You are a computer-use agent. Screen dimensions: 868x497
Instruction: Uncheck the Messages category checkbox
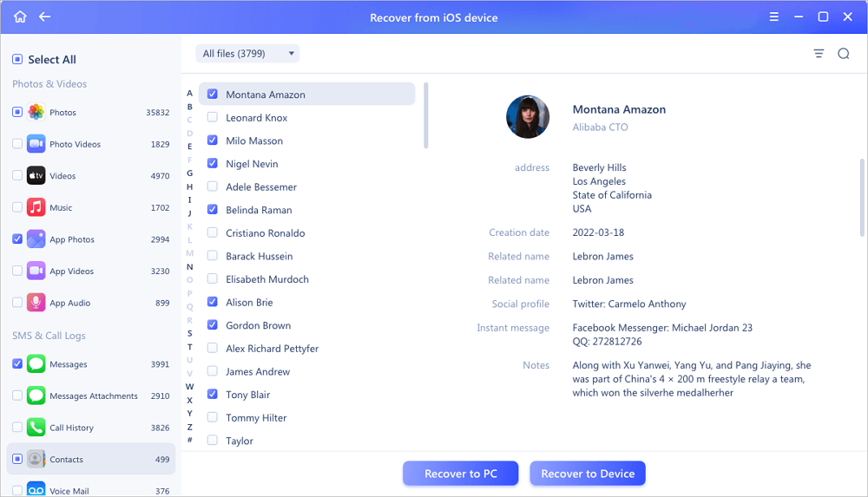(x=17, y=363)
